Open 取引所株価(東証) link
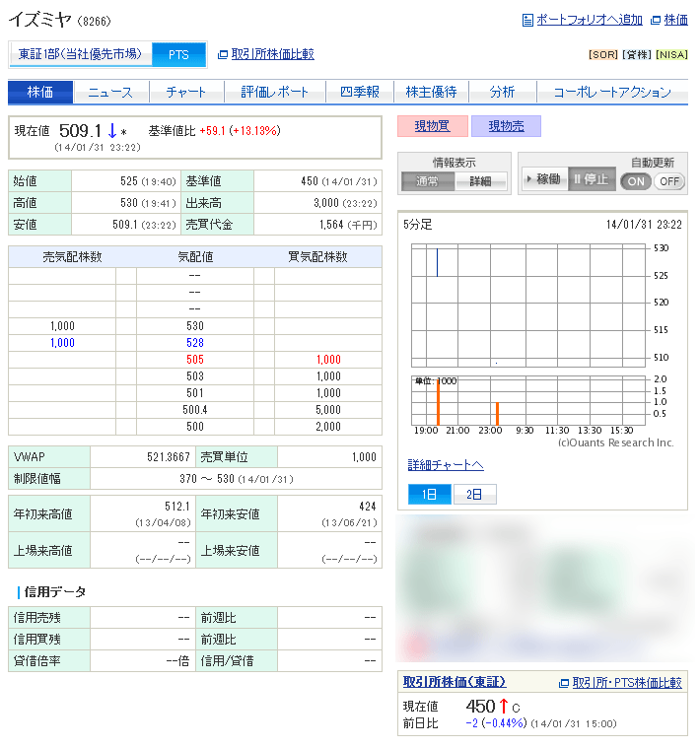Viewport: 700px width, 748px height. 455,682
